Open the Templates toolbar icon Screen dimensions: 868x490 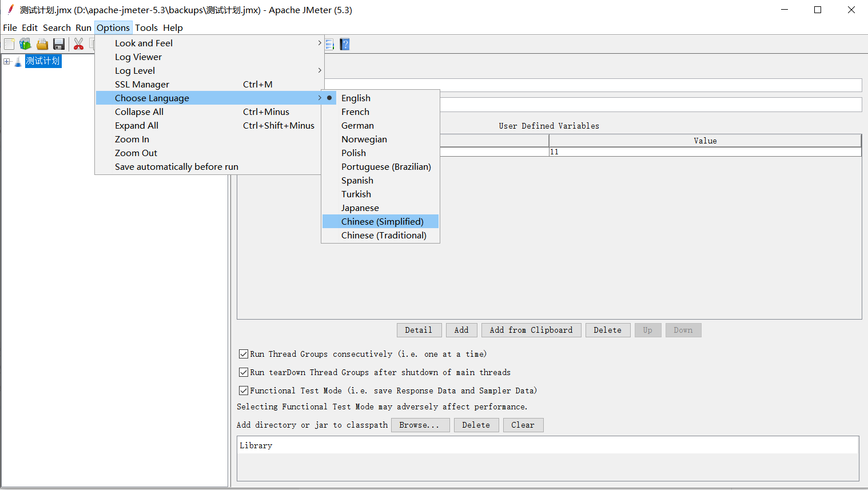click(25, 44)
